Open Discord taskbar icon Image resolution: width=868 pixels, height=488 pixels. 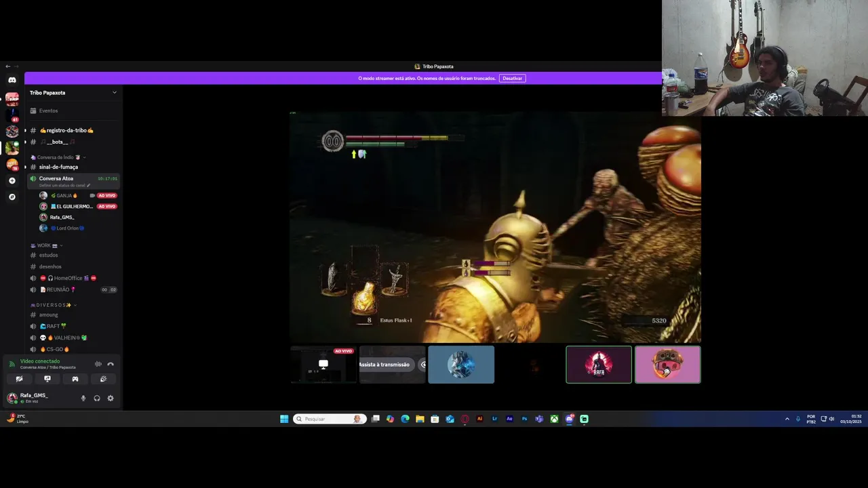tap(569, 419)
